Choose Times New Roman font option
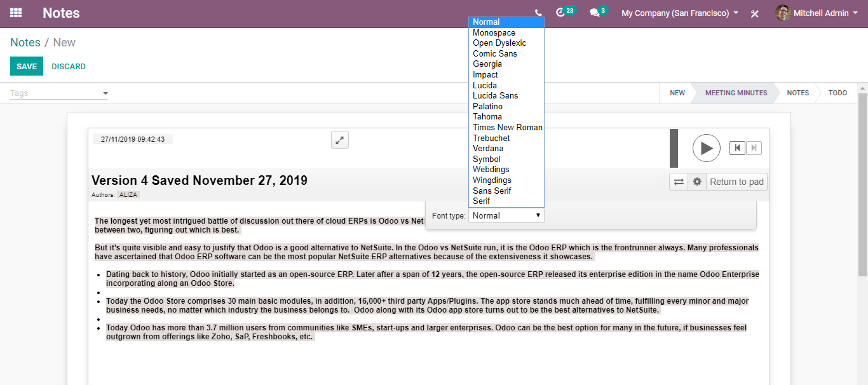The height and width of the screenshot is (385, 868). (506, 128)
